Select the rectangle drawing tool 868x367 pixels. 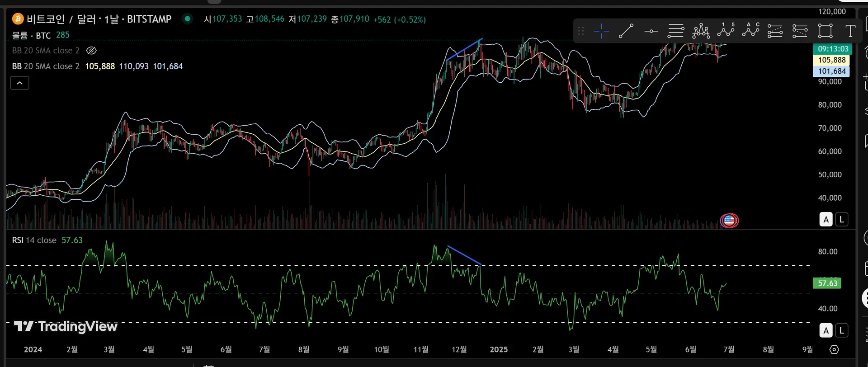[825, 31]
